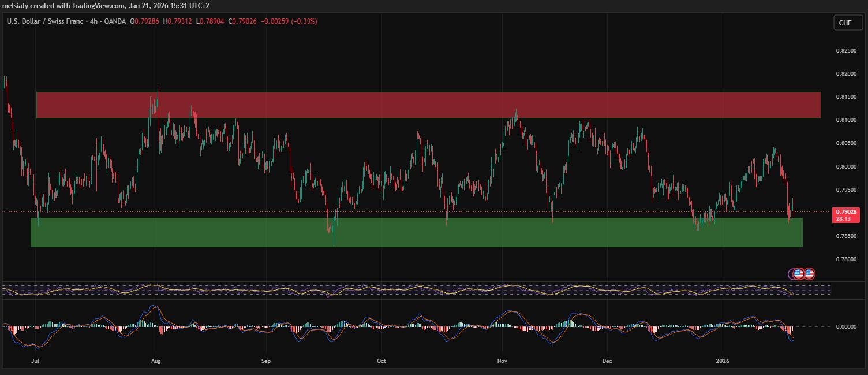The width and height of the screenshot is (868, 375).
Task: Click the Dec label on the time axis
Action: (607, 361)
